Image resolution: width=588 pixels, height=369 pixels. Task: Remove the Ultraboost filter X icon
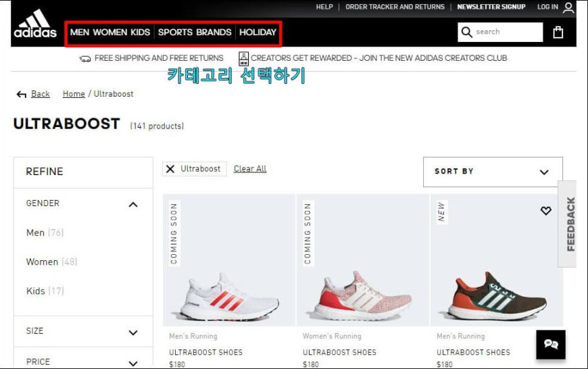170,169
